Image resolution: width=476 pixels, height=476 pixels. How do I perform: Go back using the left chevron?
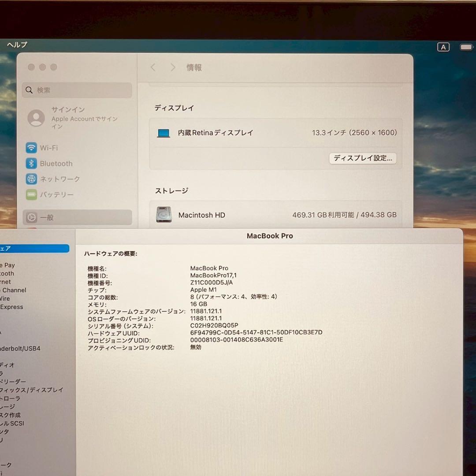point(153,67)
